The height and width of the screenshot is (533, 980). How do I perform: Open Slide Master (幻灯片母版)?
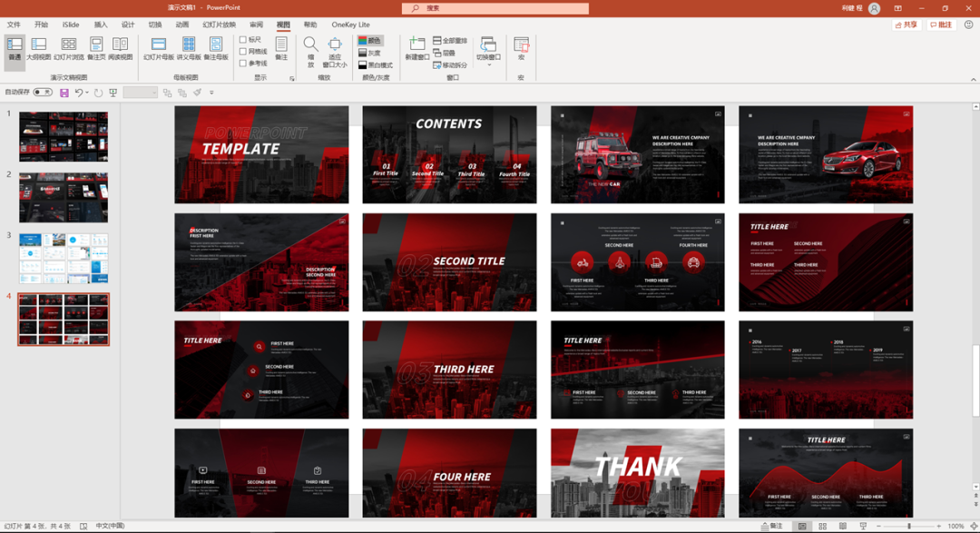(159, 49)
